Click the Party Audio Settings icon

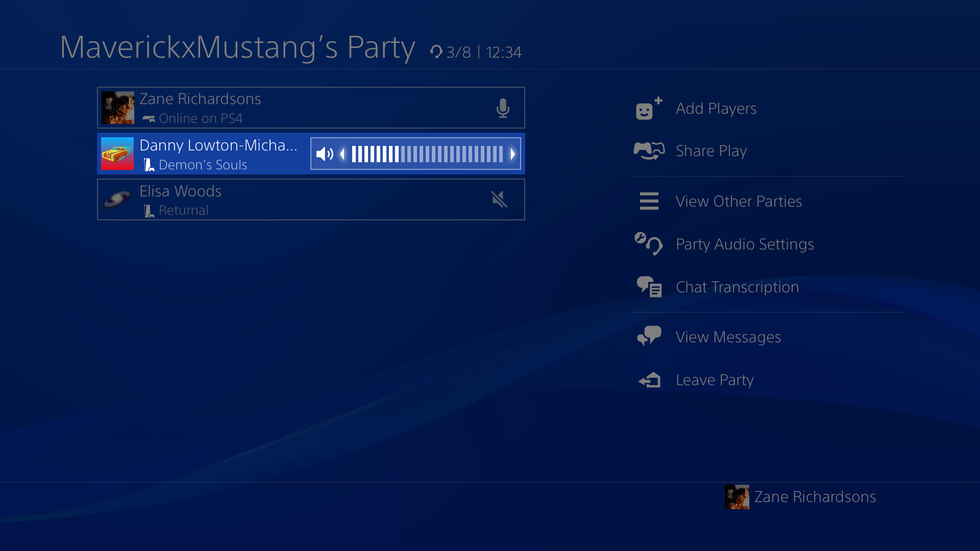point(648,243)
